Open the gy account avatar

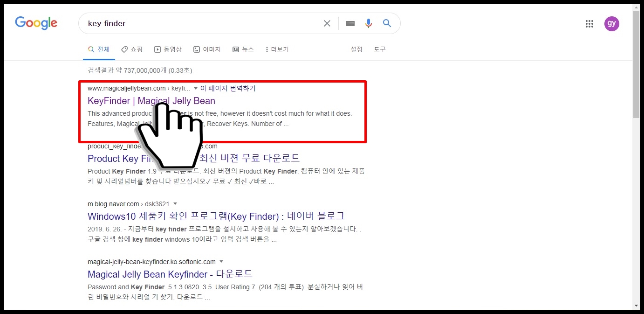coord(612,23)
